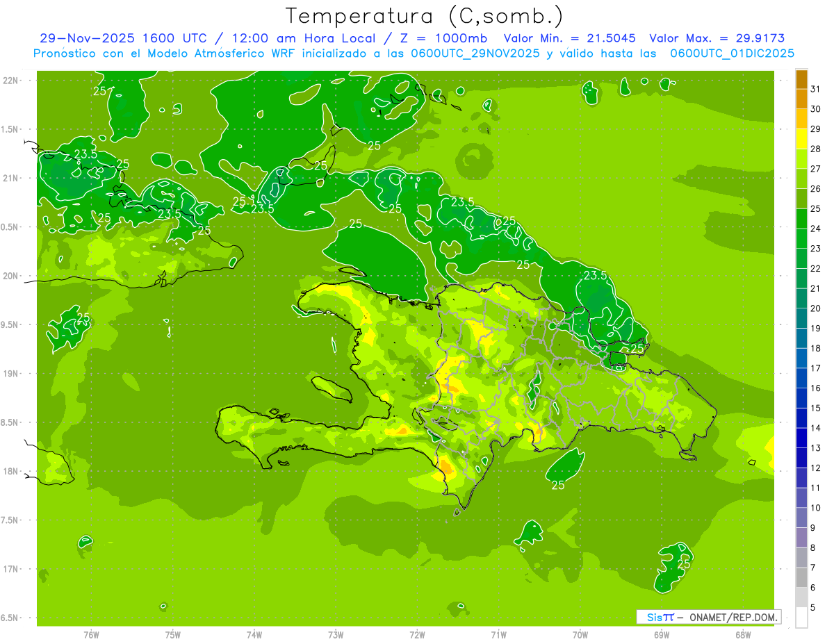Click the color bar label '31'
The image size is (834, 644).
(816, 89)
